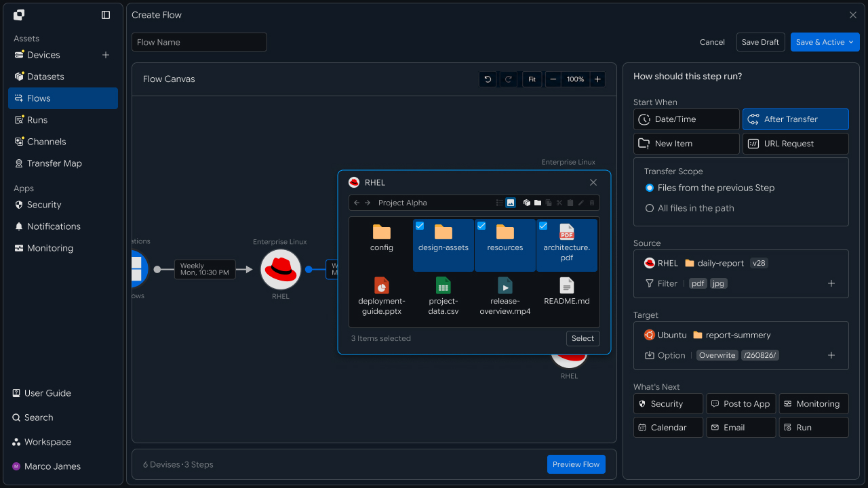
Task: Click Save Draft button
Action: click(760, 42)
